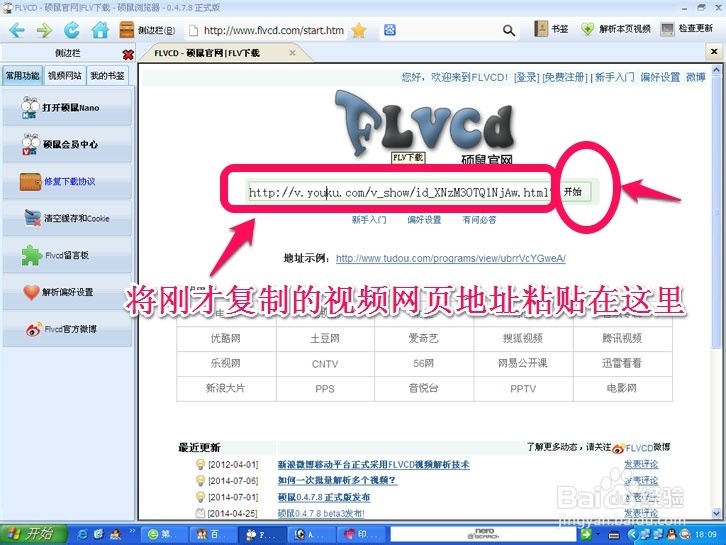Screen dimensions: 726x545
Task: Click the Baidu paw icon in toolbar
Action: tap(390, 30)
